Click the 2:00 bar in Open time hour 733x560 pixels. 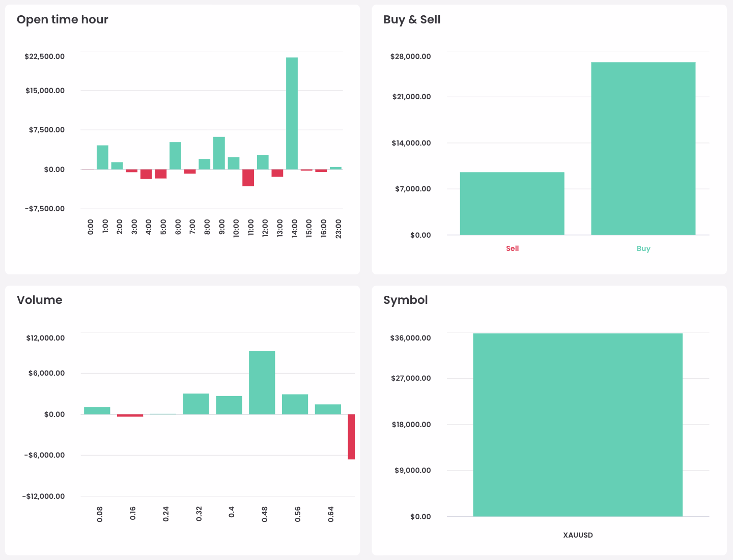point(117,165)
